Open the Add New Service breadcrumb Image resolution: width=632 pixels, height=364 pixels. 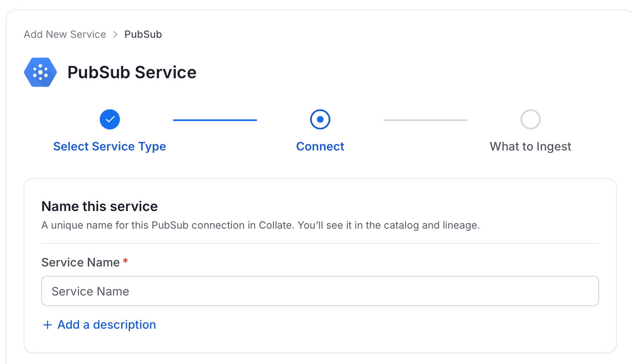click(65, 34)
